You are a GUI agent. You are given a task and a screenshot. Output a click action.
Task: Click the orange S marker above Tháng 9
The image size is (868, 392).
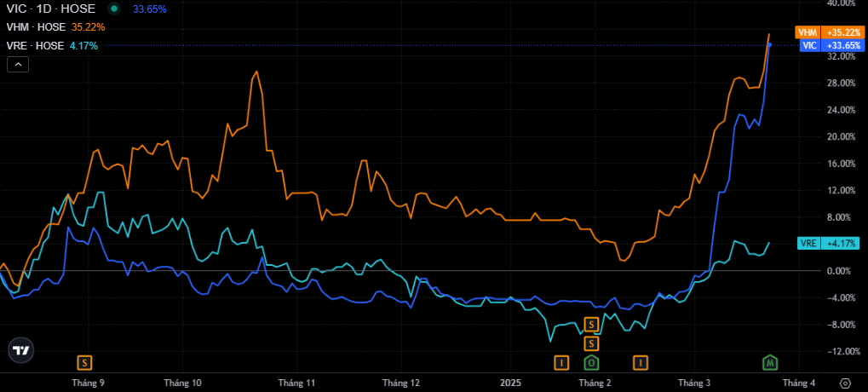84,363
